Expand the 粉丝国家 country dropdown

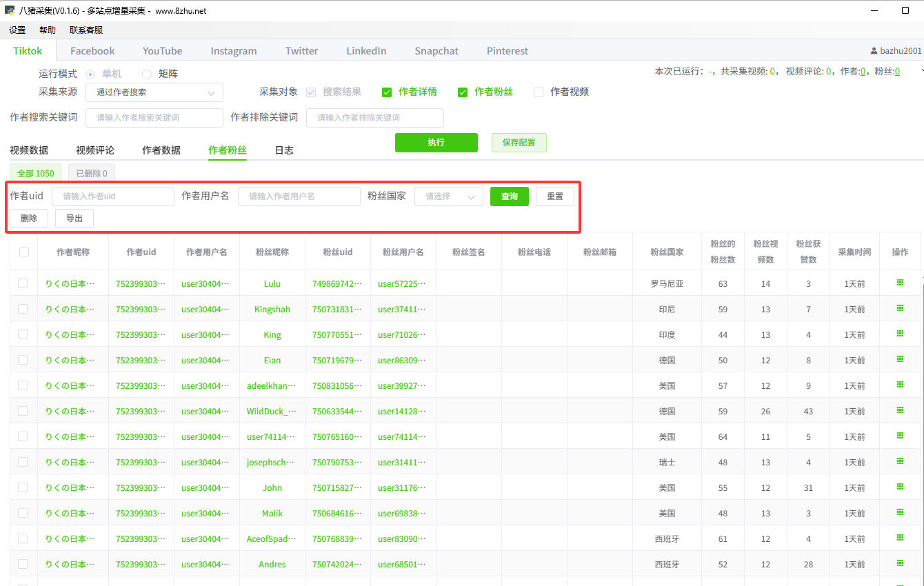(448, 196)
